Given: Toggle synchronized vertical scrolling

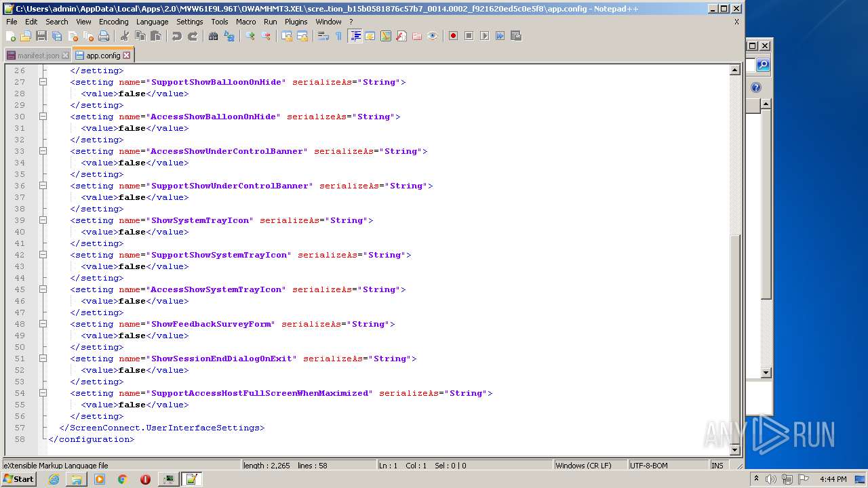Looking at the screenshot, I should click(x=287, y=36).
